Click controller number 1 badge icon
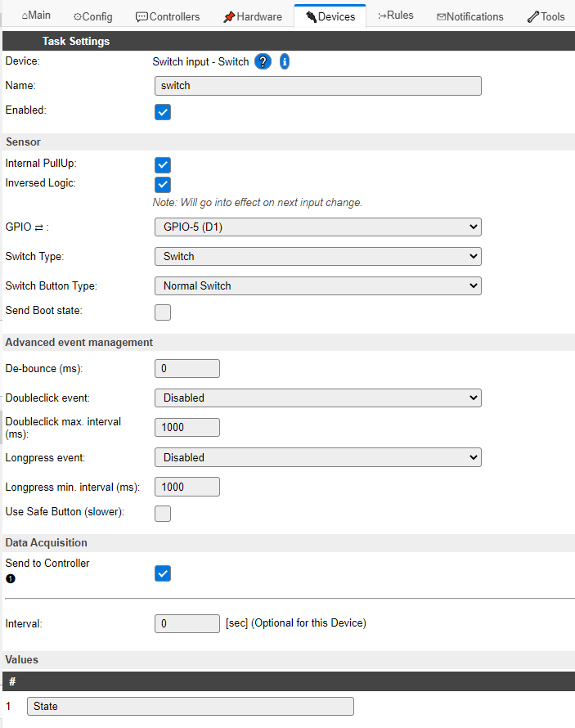Viewport: 575px width, 728px height. tap(11, 578)
